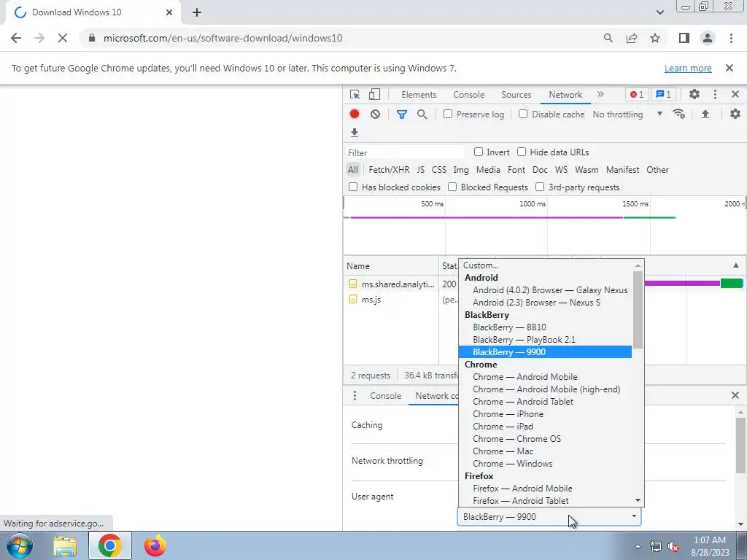Image resolution: width=747 pixels, height=560 pixels.
Task: Open DevTools customize three-dot menu
Action: tap(715, 94)
